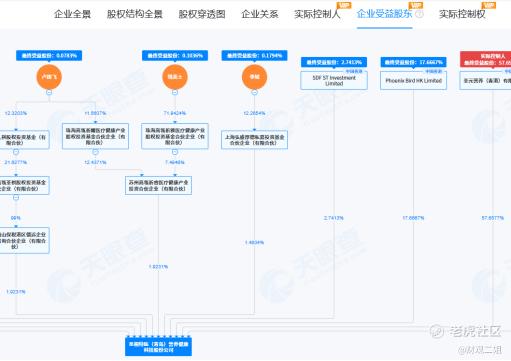Click the 上海 investment fund partnership box

254,140
